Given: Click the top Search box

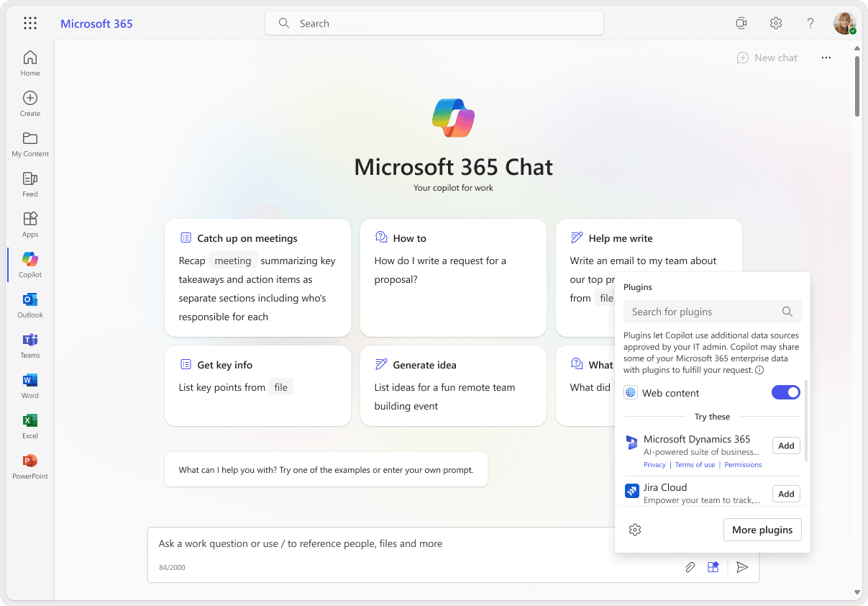Looking at the screenshot, I should pyautogui.click(x=434, y=23).
